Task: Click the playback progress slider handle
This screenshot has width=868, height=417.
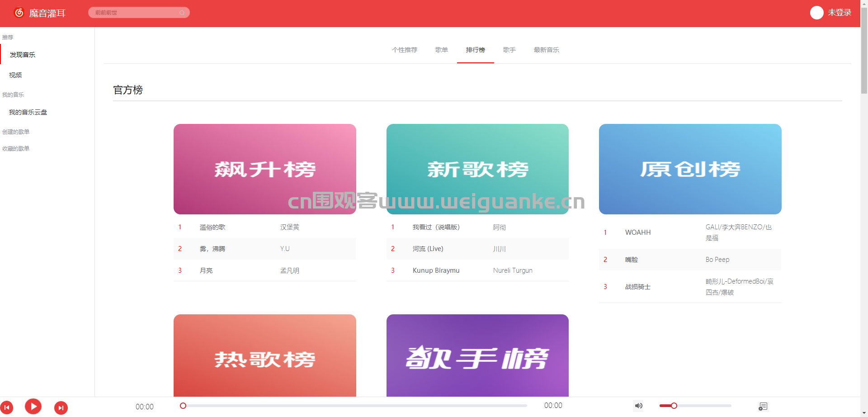Action: 183,406
